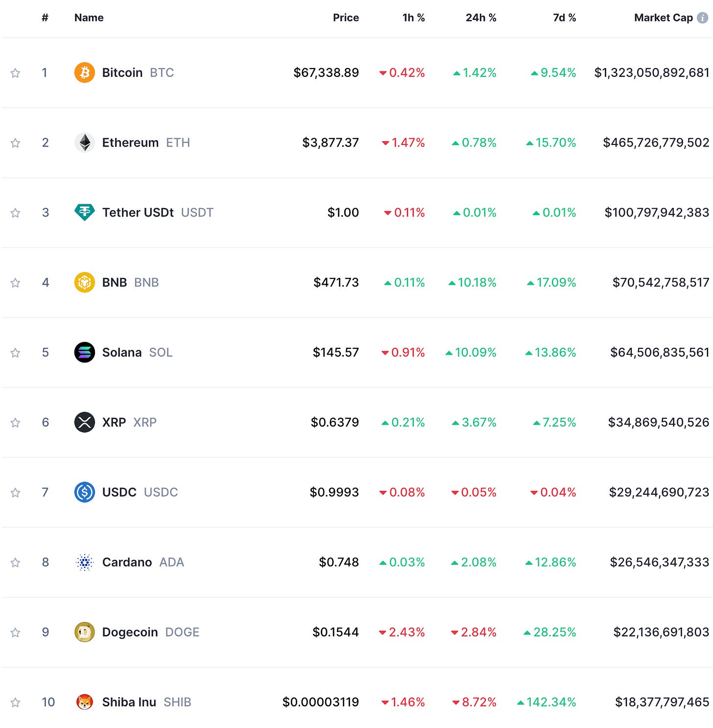The height and width of the screenshot is (728, 713).
Task: Toggle the watchlist star for Solana
Action: (x=15, y=353)
